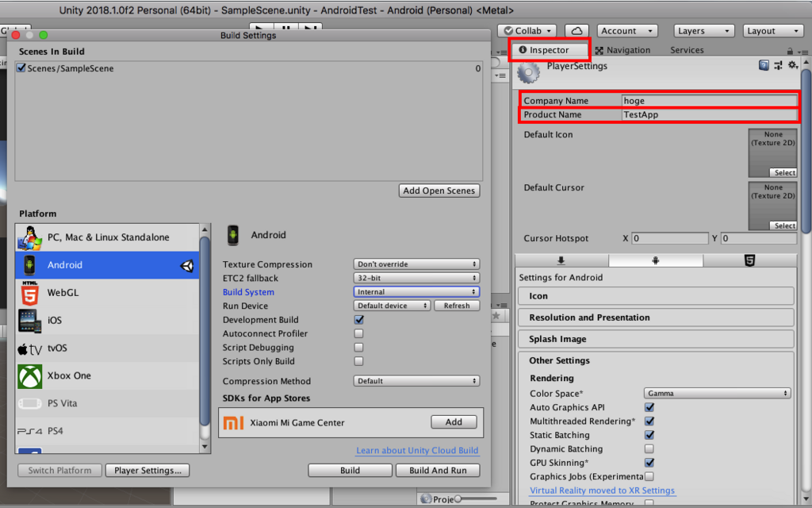
Task: Click the Inspector lock icon
Action: 790,51
